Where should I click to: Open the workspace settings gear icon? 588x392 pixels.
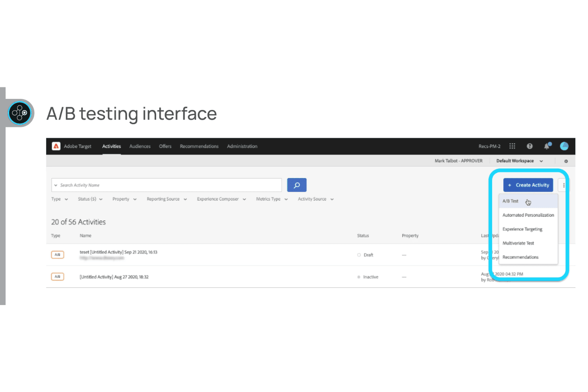566,161
